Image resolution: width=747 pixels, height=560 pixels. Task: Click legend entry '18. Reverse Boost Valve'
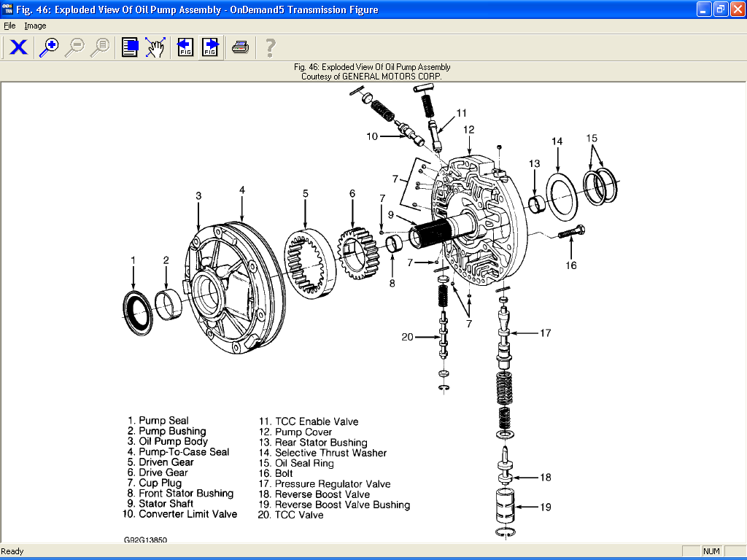click(x=314, y=495)
